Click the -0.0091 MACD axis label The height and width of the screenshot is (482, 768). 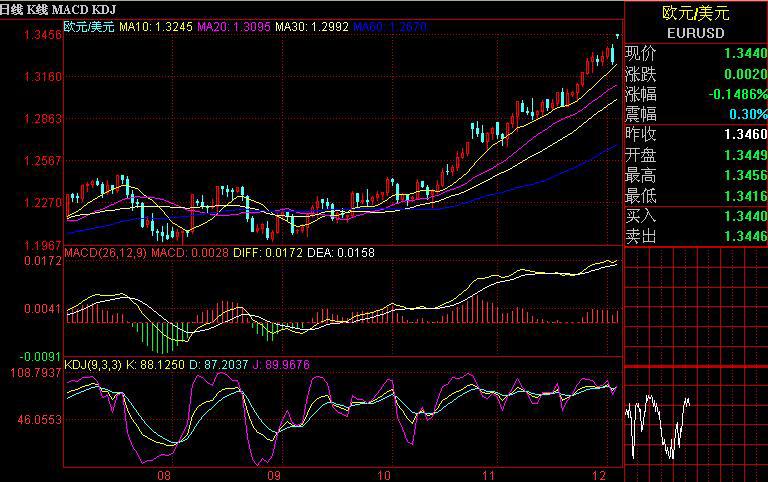coord(41,357)
